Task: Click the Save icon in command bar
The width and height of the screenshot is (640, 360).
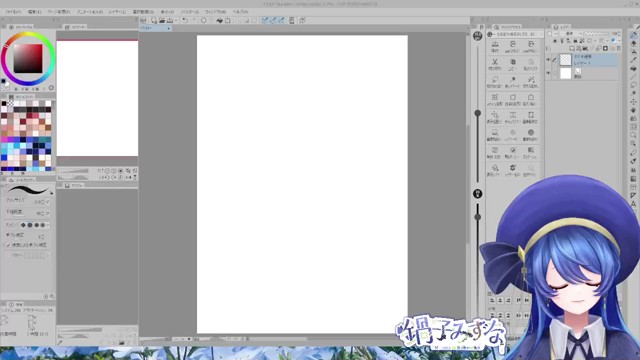Action: [170, 20]
